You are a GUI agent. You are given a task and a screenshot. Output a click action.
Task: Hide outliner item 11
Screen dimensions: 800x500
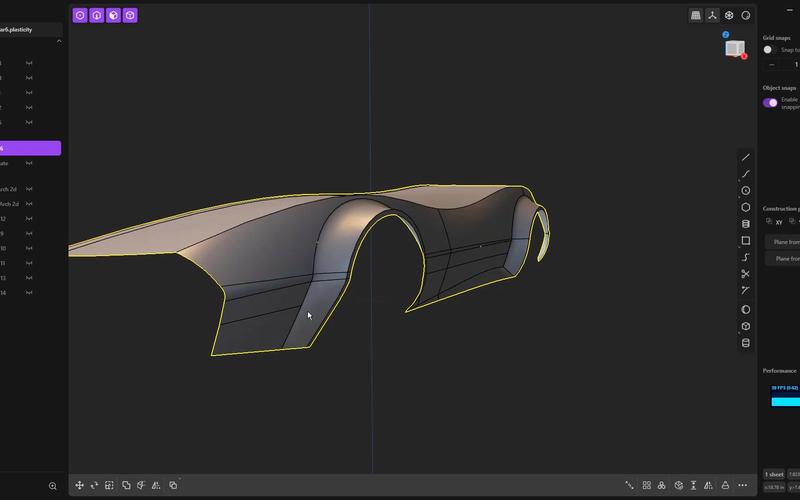[29, 263]
